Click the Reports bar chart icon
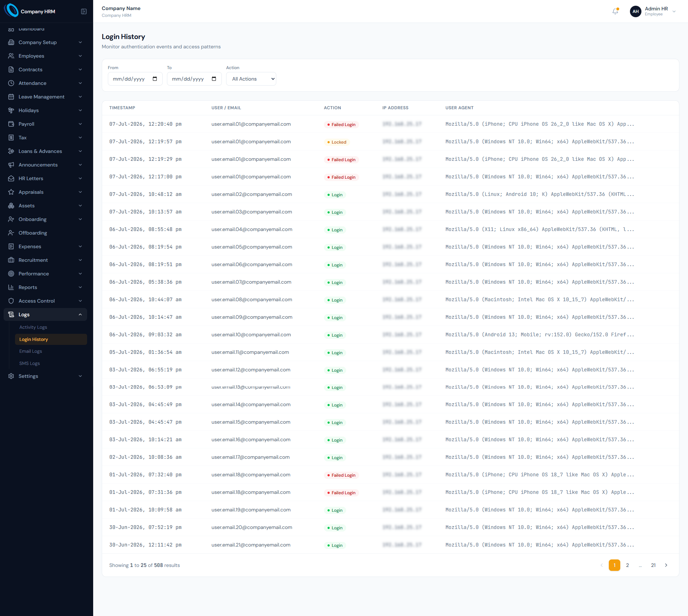Image resolution: width=688 pixels, height=616 pixels. [x=11, y=287]
